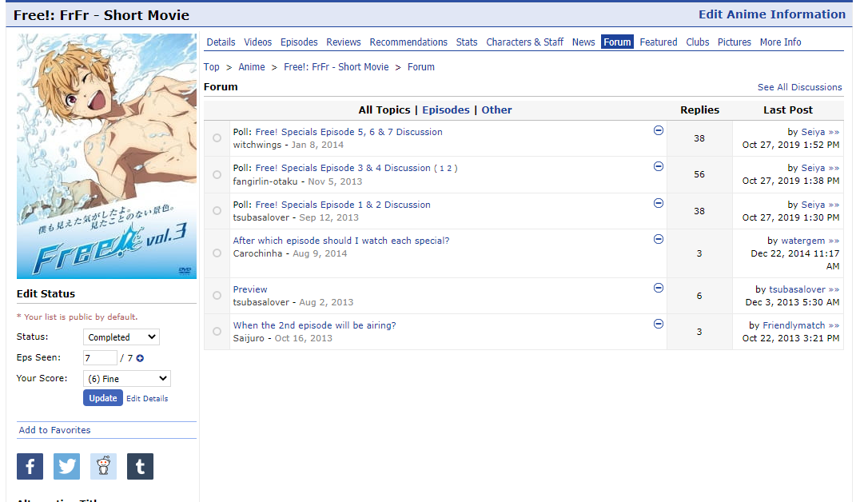Viewport: 868px width, 502px height.
Task: Open the Status dropdown showing Completed
Action: pos(121,337)
